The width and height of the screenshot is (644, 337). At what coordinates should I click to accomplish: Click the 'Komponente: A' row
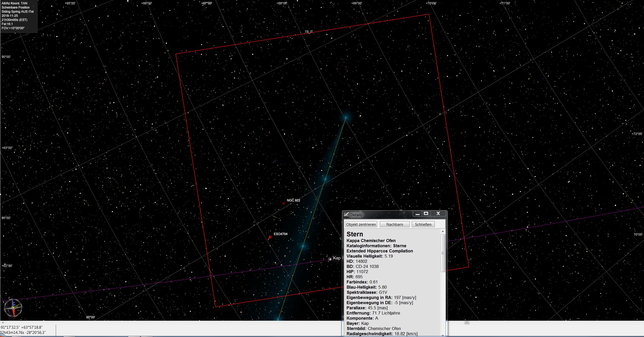click(362, 318)
